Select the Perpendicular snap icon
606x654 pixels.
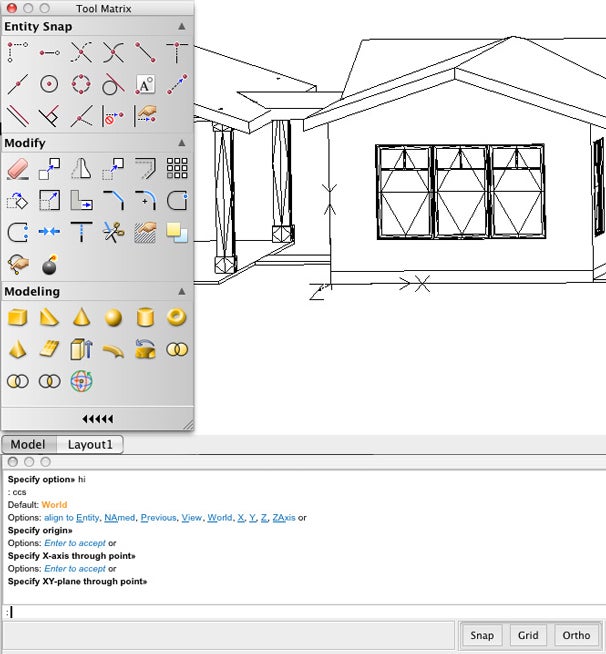click(49, 116)
